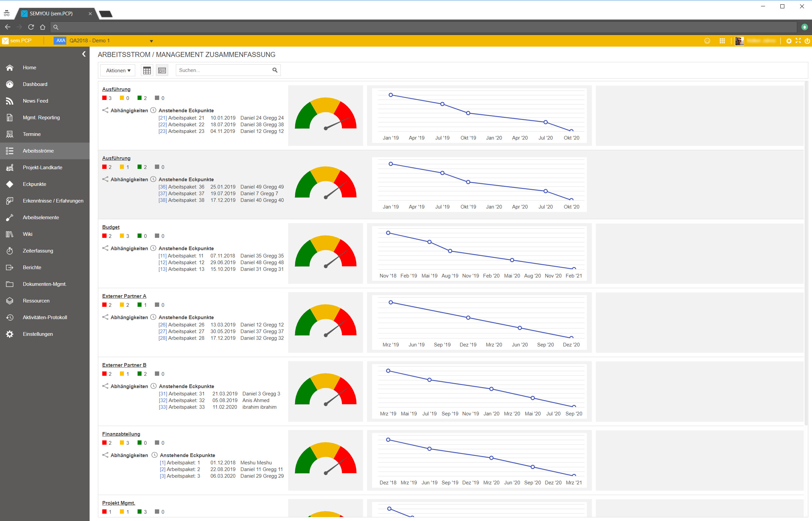Click browser back arrow
The height and width of the screenshot is (521, 812).
pos(8,27)
